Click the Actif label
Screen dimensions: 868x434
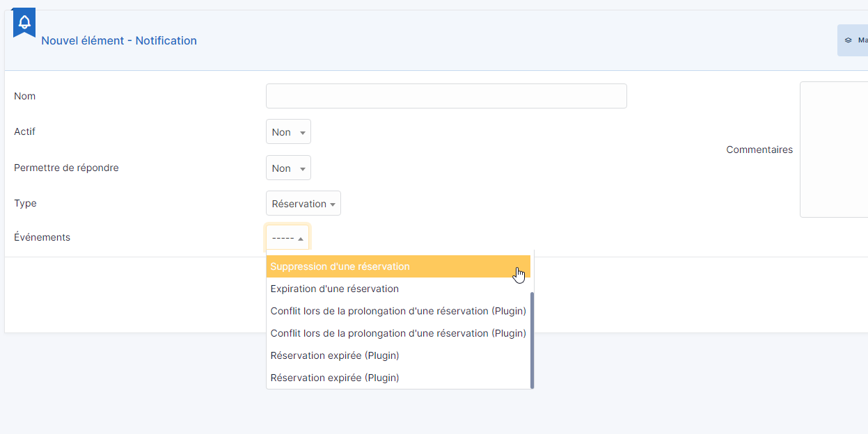[24, 131]
